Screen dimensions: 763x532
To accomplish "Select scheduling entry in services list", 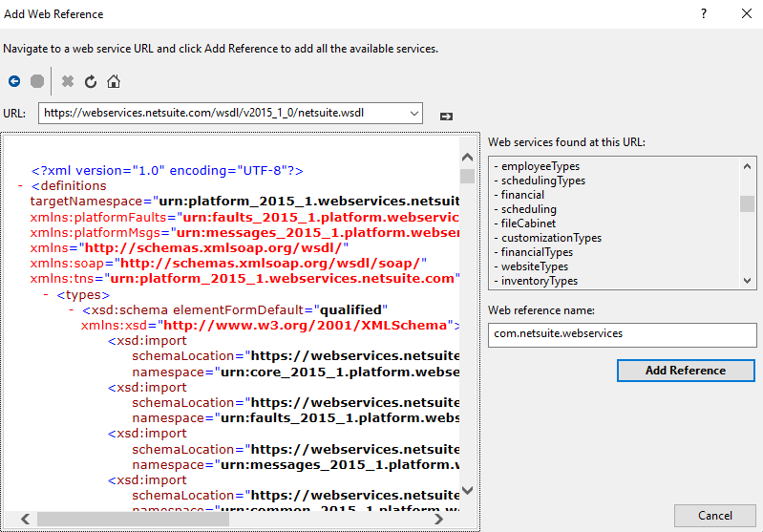I will point(528,209).
